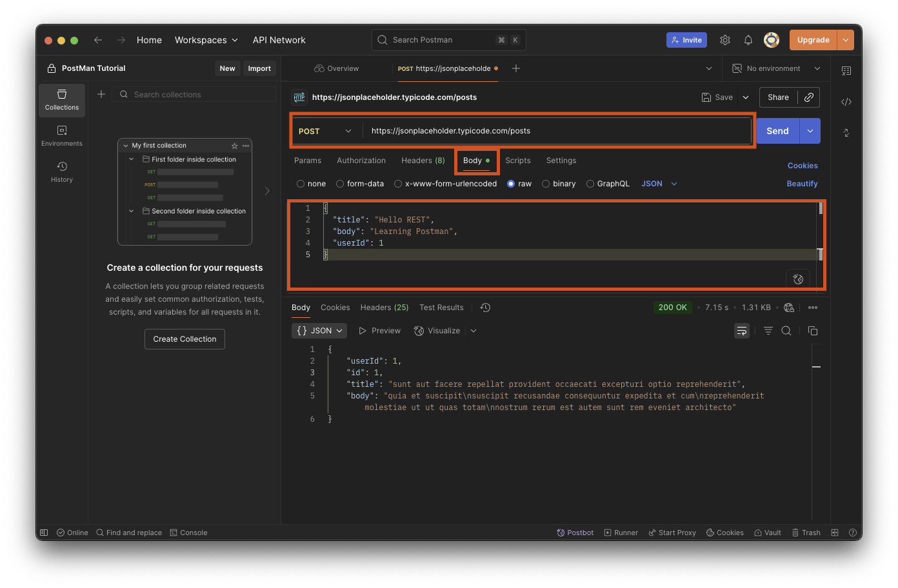Image resolution: width=898 pixels, height=588 pixels.
Task: Expand the tabs overflow chevron
Action: click(x=709, y=68)
